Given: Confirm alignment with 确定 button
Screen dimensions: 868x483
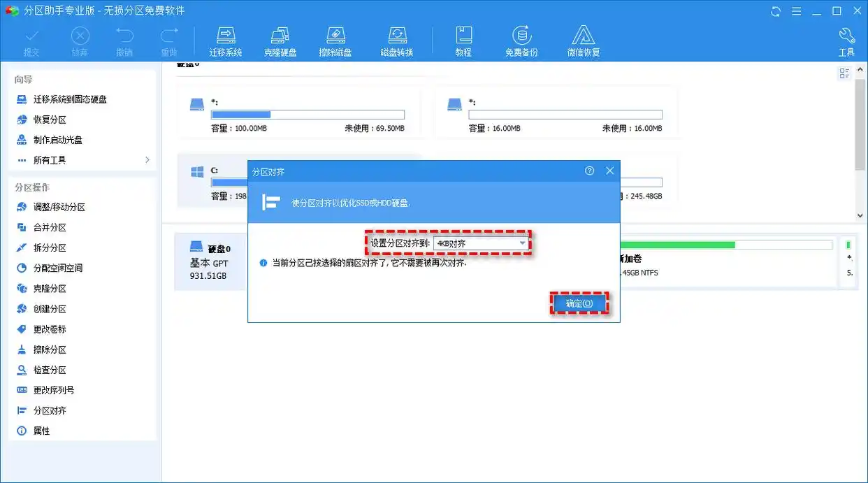Looking at the screenshot, I should coord(579,303).
